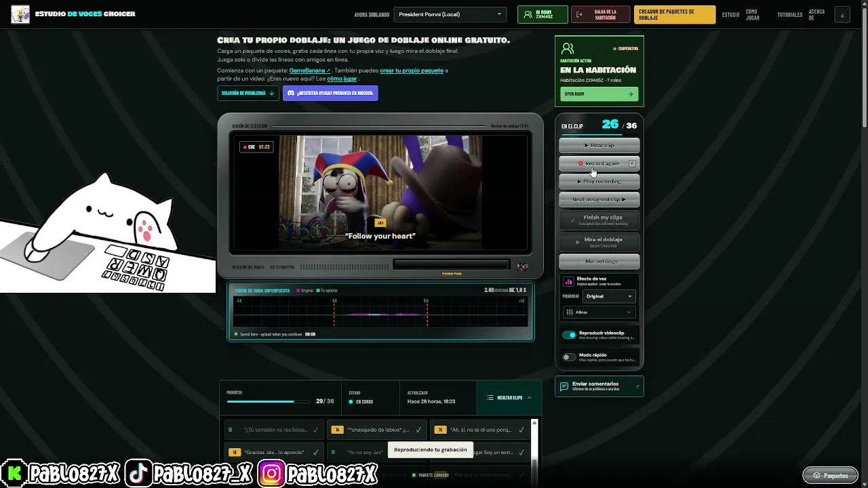Open the Tutoriales nav item
This screenshot has width=868, height=488.
pos(790,14)
